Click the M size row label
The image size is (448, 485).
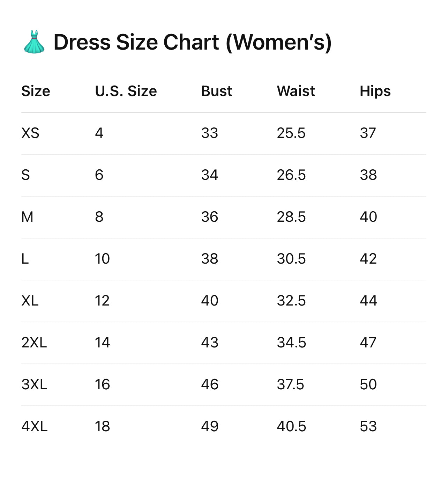(27, 217)
